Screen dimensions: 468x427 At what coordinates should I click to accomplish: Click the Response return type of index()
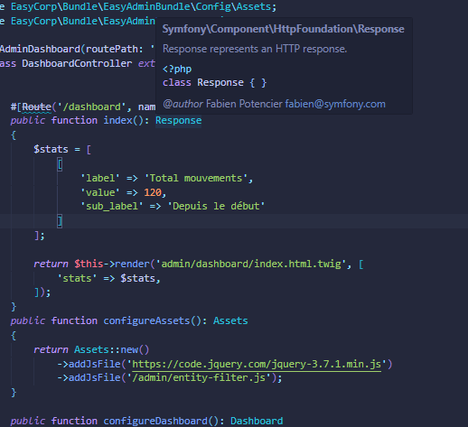pyautogui.click(x=178, y=120)
